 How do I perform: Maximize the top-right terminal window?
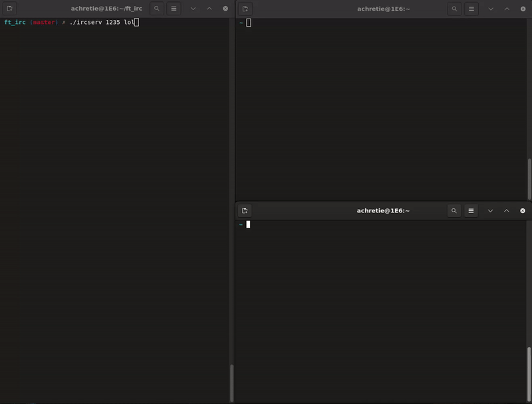(x=507, y=9)
